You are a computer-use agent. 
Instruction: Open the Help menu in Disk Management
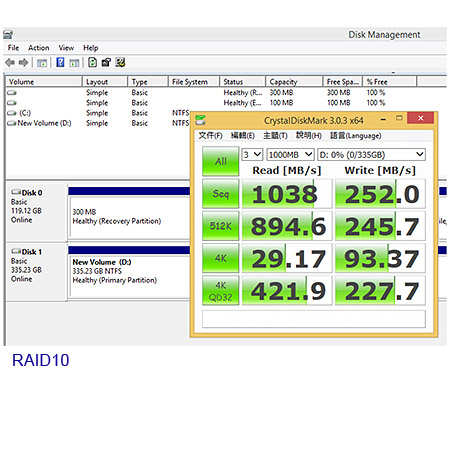tap(90, 48)
